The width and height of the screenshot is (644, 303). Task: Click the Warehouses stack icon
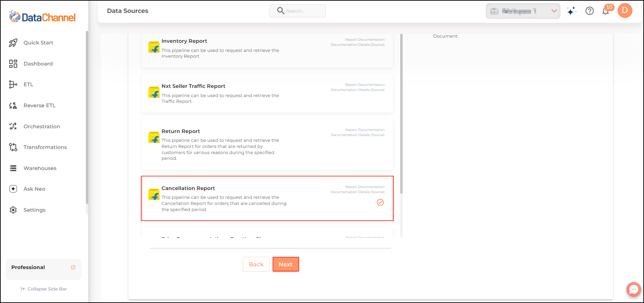13,168
